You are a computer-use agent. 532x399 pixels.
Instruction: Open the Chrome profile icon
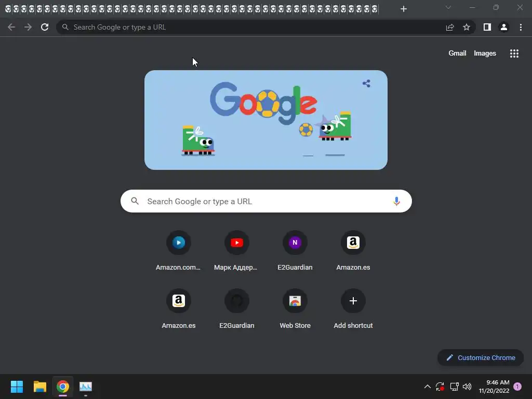coord(504,27)
